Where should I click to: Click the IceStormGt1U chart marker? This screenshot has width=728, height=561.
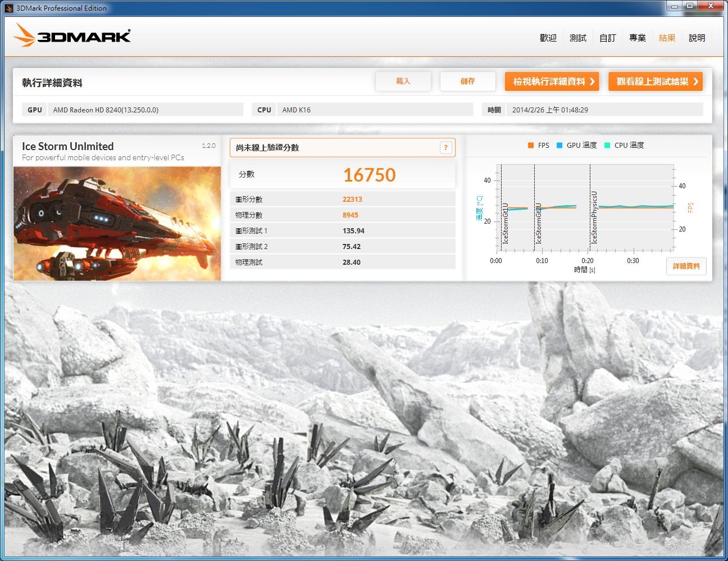tap(505, 223)
